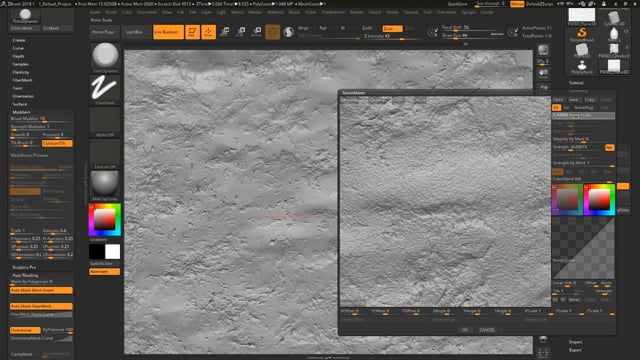
Task: Click the Menus button in title bar
Action: [517, 4]
